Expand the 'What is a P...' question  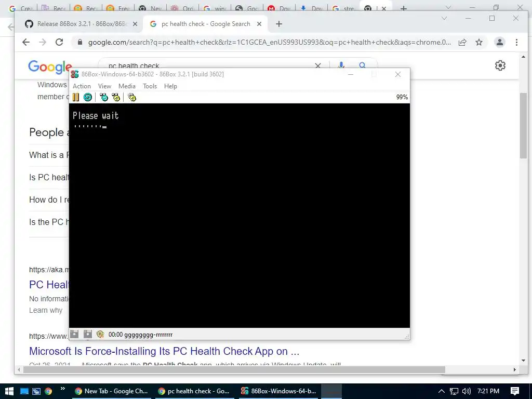coord(49,155)
